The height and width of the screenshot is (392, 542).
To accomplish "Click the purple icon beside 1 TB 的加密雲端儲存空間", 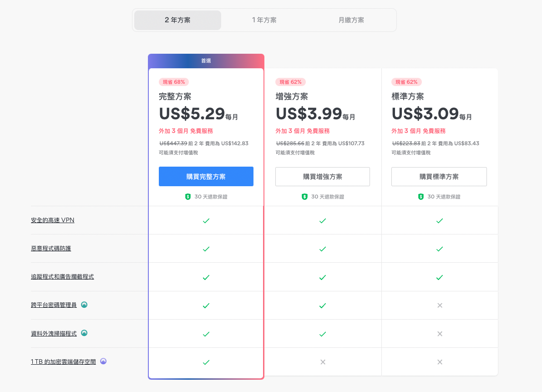I will coord(103,361).
